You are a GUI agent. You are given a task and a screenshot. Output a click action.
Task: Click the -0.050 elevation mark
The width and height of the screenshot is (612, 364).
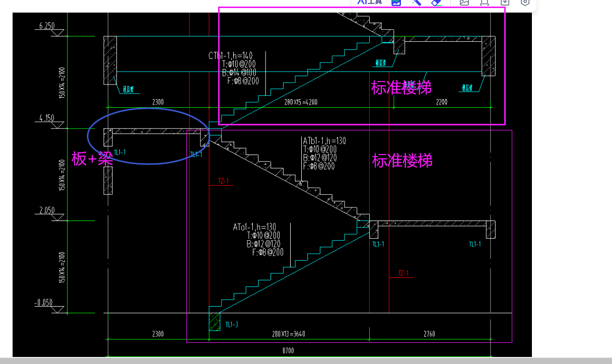tap(44, 303)
